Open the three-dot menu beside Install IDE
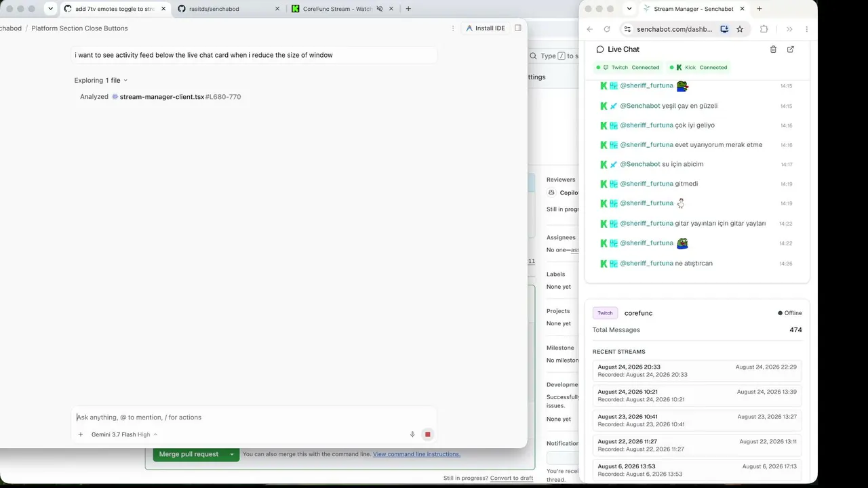The height and width of the screenshot is (488, 868). click(x=453, y=28)
